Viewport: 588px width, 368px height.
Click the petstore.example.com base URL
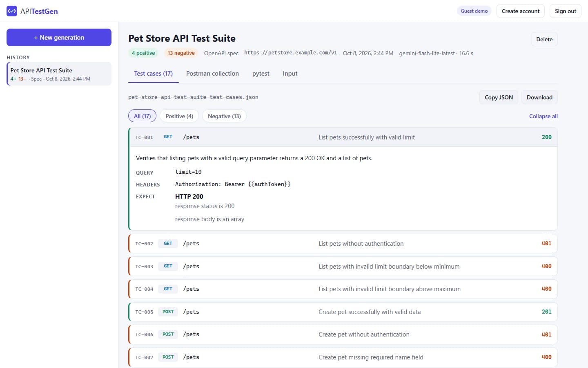tap(290, 53)
